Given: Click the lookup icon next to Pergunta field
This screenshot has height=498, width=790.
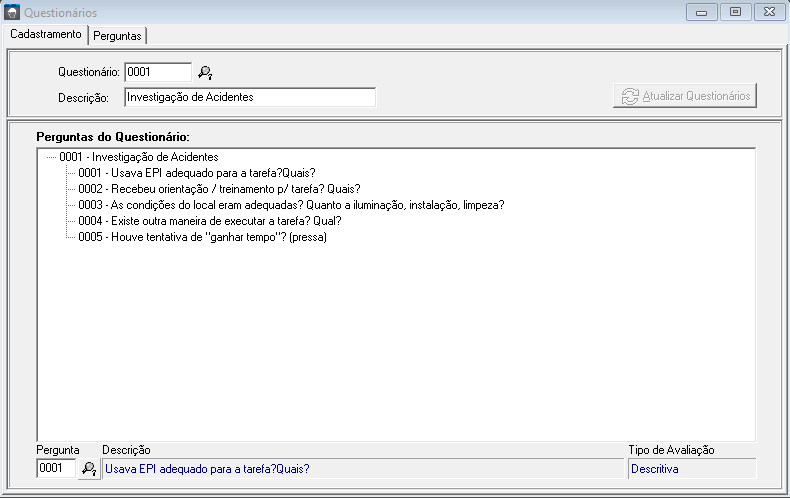Looking at the screenshot, I should click(89, 468).
